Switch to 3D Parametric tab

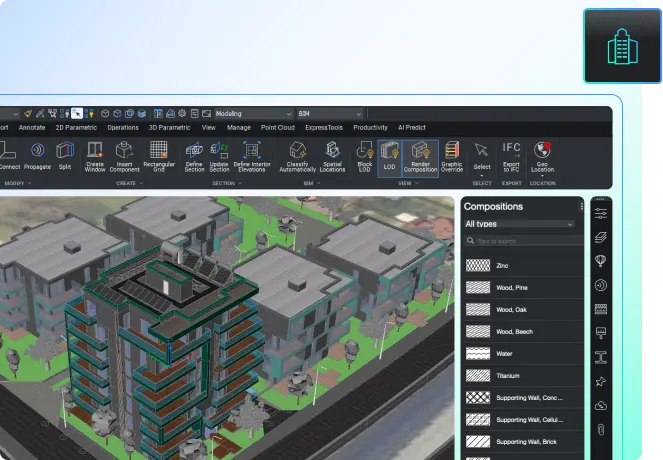pyautogui.click(x=170, y=127)
